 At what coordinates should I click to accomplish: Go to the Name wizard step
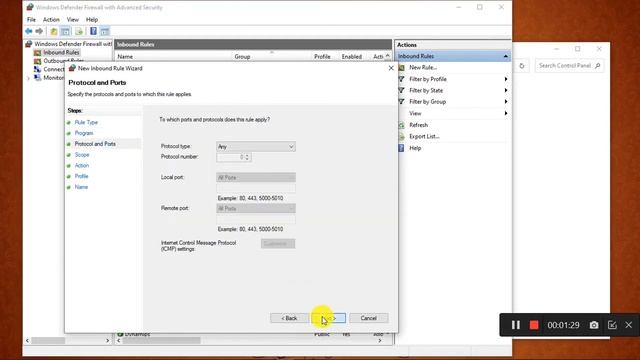pyautogui.click(x=81, y=187)
